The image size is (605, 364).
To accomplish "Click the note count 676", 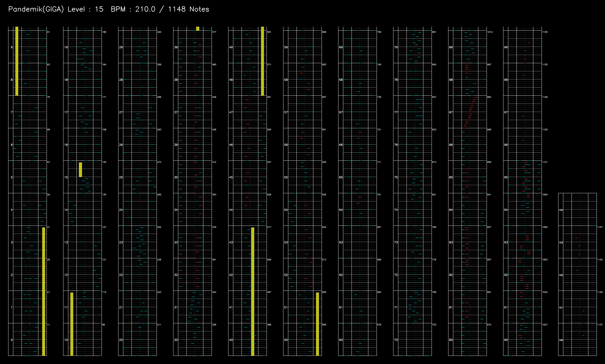I will click(379, 325).
